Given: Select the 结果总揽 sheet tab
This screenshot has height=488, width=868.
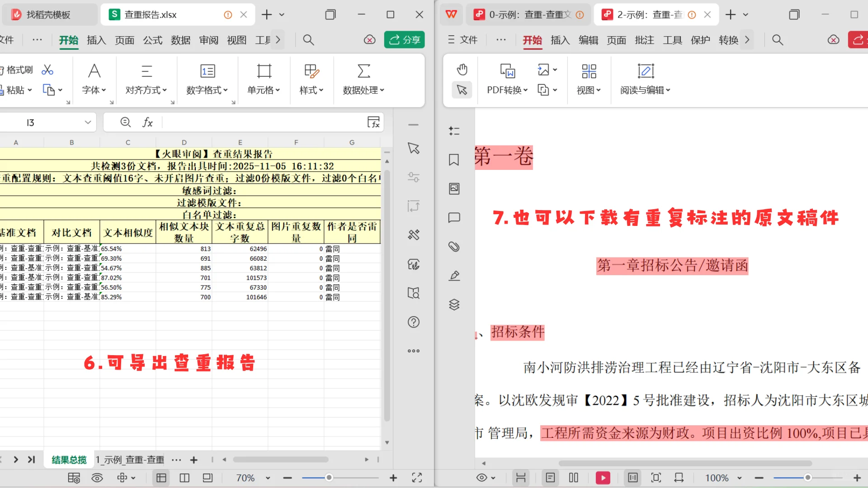Looking at the screenshot, I should (x=68, y=460).
